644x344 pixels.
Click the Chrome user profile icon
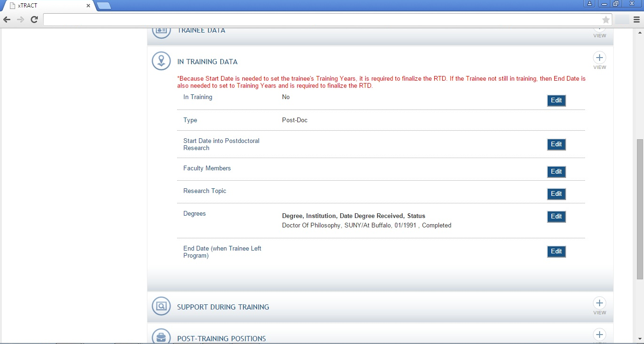tap(590, 3)
